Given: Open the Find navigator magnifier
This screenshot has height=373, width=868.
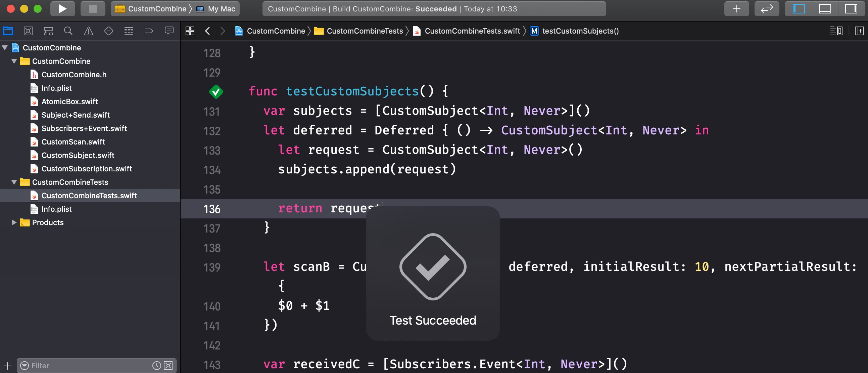Looking at the screenshot, I should click(68, 31).
